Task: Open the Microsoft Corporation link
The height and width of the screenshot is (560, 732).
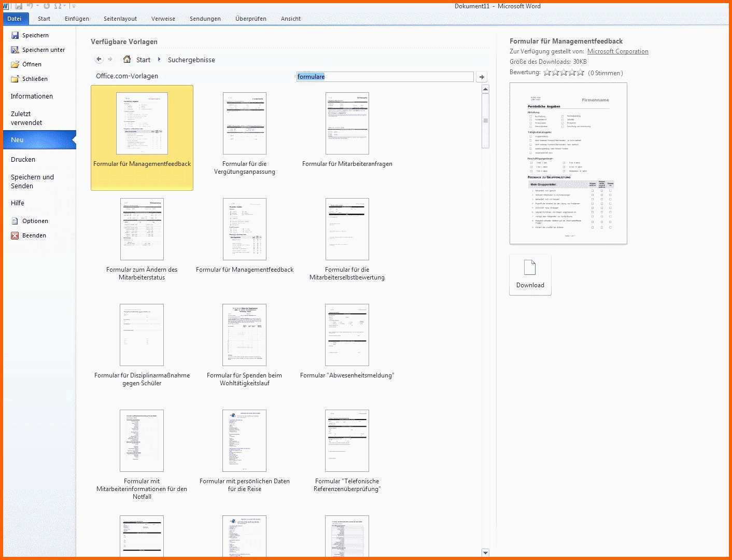Action: pyautogui.click(x=617, y=51)
